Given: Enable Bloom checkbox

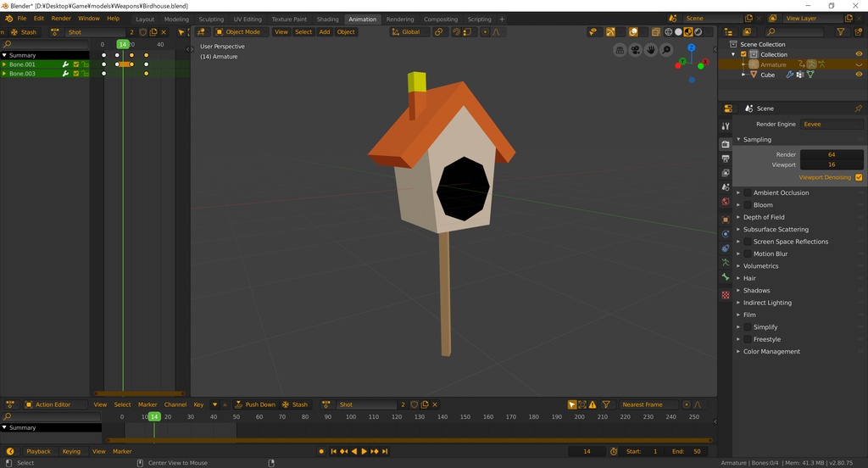Looking at the screenshot, I should tap(748, 205).
